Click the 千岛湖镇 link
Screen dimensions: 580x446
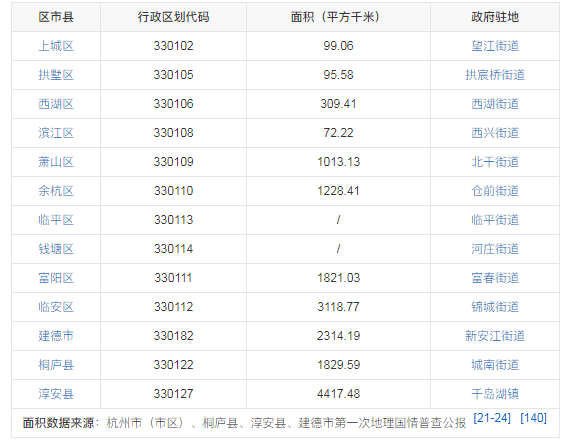pos(495,394)
